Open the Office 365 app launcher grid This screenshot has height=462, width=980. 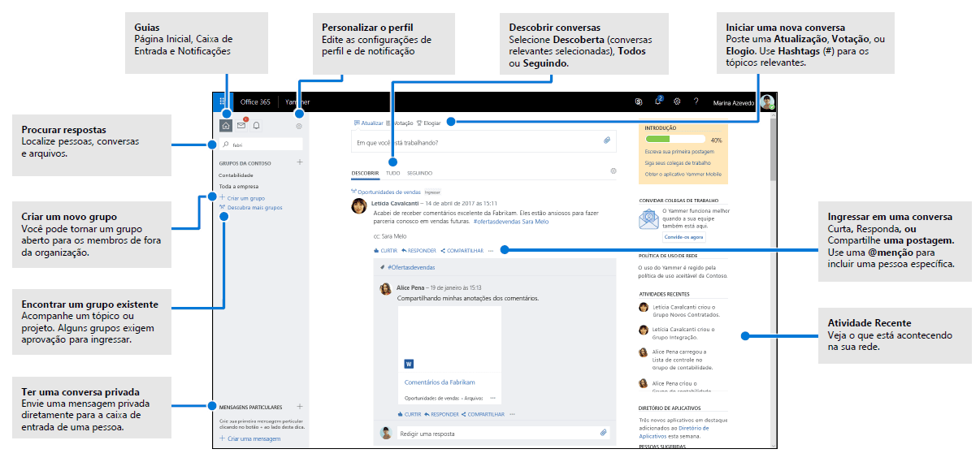click(x=223, y=102)
